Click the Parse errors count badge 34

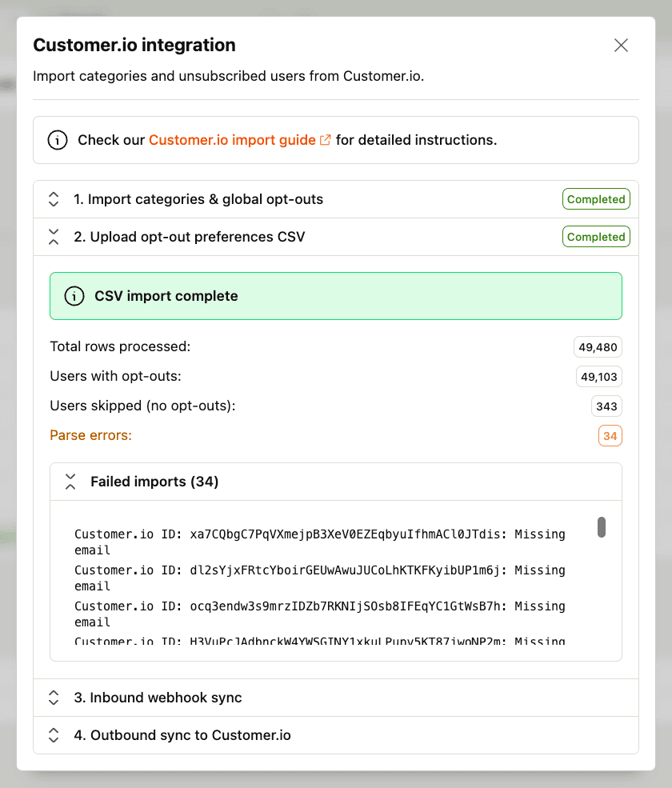click(x=610, y=436)
